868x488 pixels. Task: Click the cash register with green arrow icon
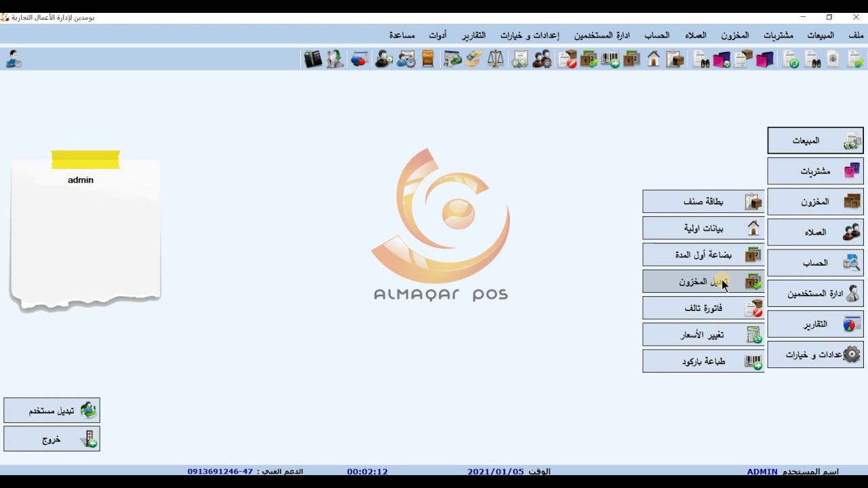[452, 60]
